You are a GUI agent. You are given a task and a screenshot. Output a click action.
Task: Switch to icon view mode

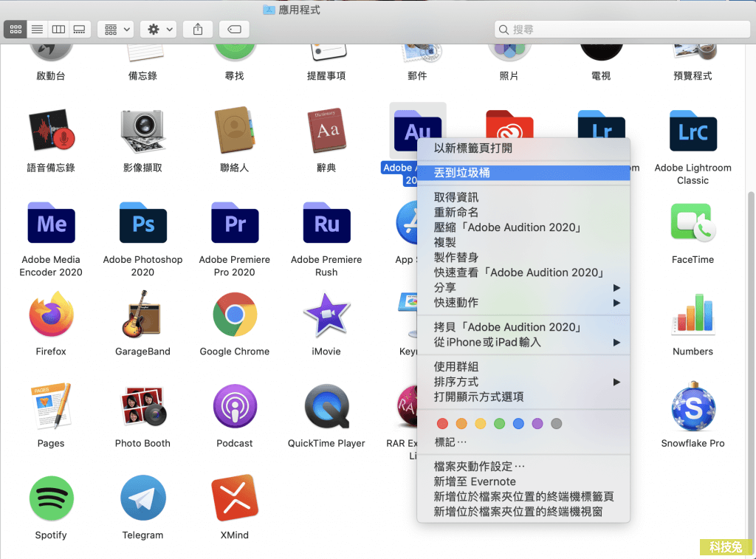coord(16,30)
